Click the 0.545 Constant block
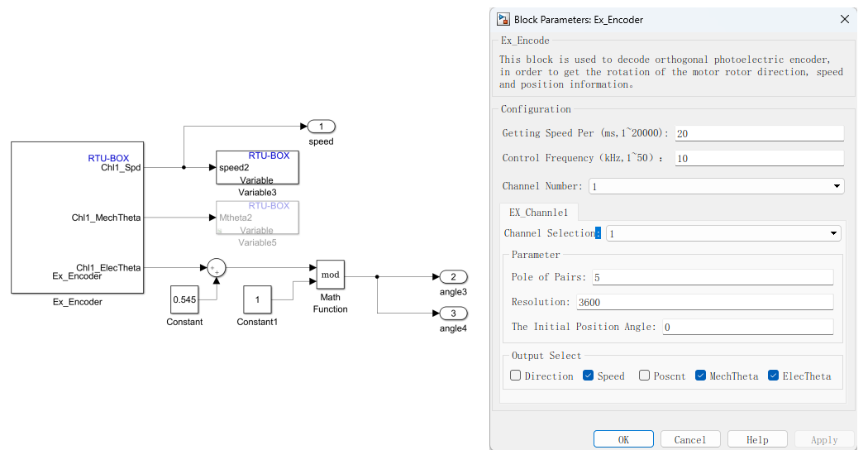 (x=184, y=299)
